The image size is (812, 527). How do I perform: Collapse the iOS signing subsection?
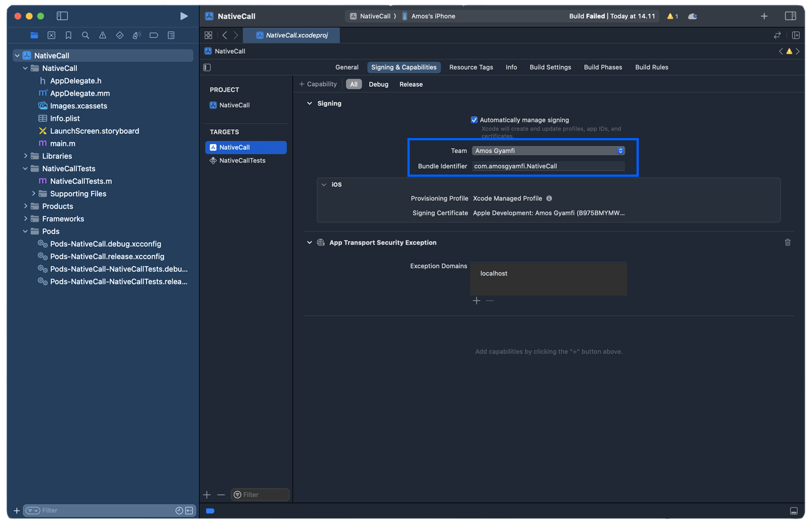coord(324,185)
